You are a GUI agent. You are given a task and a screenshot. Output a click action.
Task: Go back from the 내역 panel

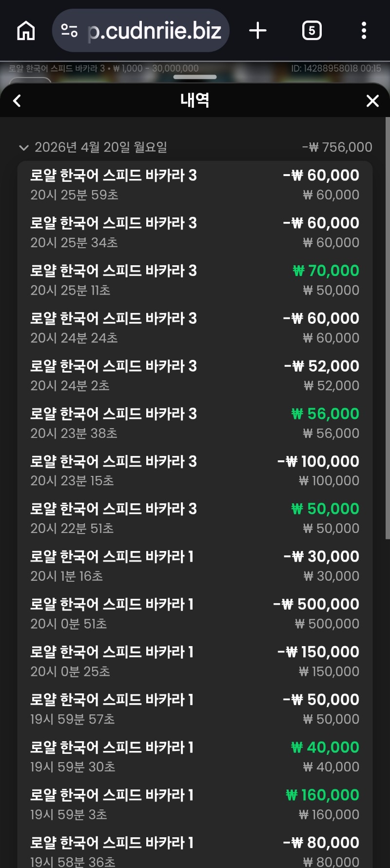tap(17, 101)
